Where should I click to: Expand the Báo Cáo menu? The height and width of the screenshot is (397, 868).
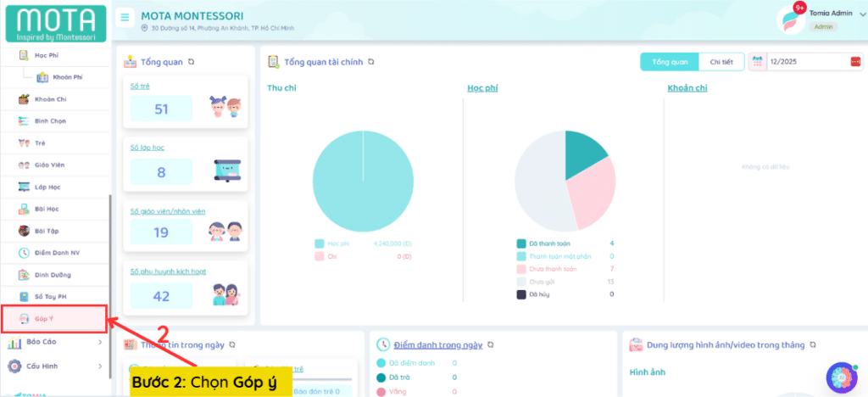(54, 343)
